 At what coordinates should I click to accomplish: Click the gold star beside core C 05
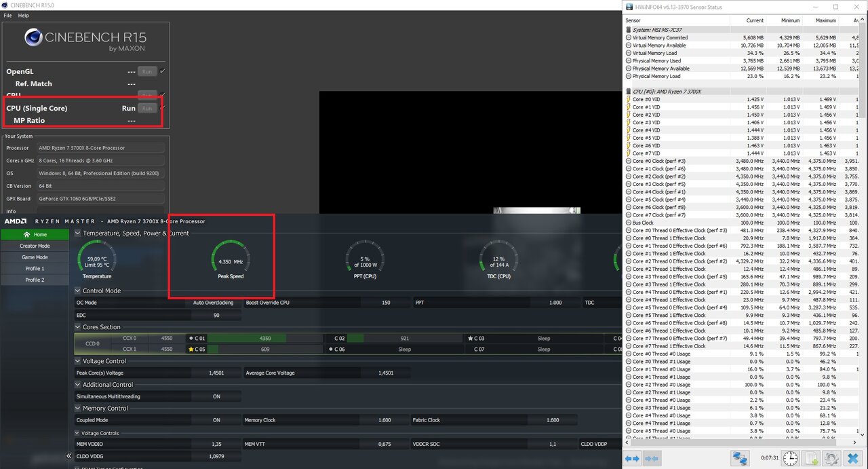point(191,350)
